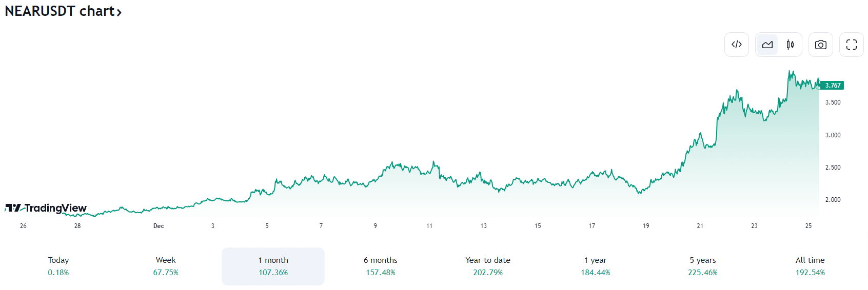Select the 6 months time range
This screenshot has height=290, width=868.
(381, 266)
